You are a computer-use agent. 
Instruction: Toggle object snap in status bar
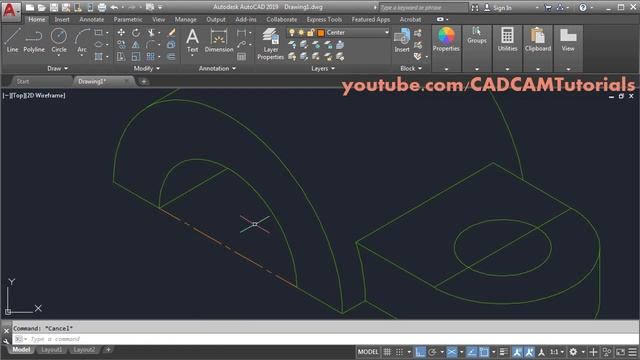pyautogui.click(x=484, y=352)
